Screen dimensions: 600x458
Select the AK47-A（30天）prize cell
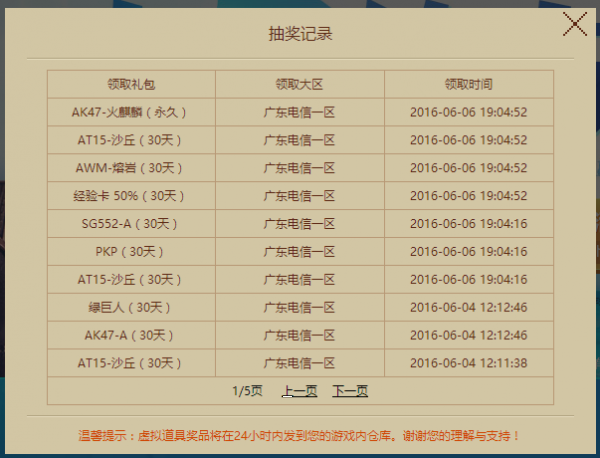point(129,335)
